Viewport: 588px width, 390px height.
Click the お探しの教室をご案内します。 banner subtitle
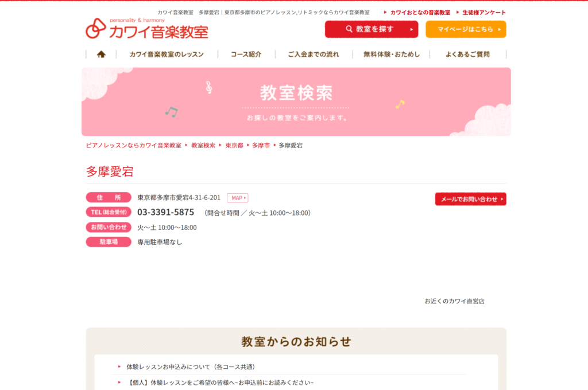click(x=297, y=118)
